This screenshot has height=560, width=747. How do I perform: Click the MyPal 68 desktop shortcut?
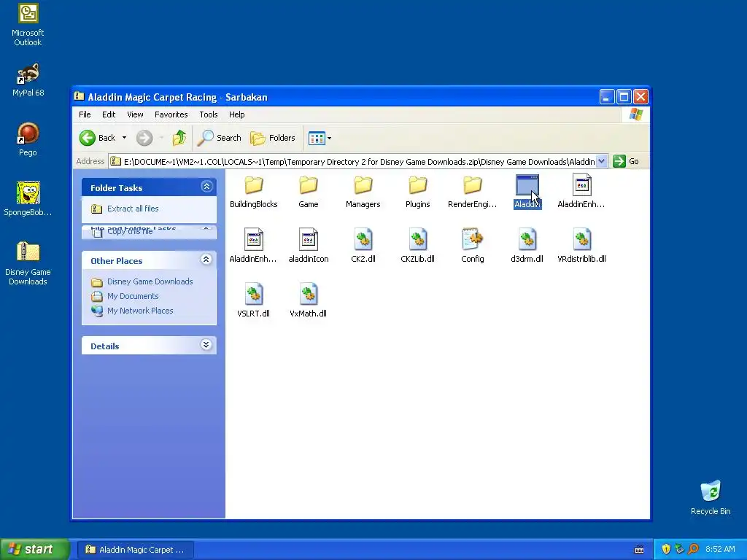click(28, 80)
